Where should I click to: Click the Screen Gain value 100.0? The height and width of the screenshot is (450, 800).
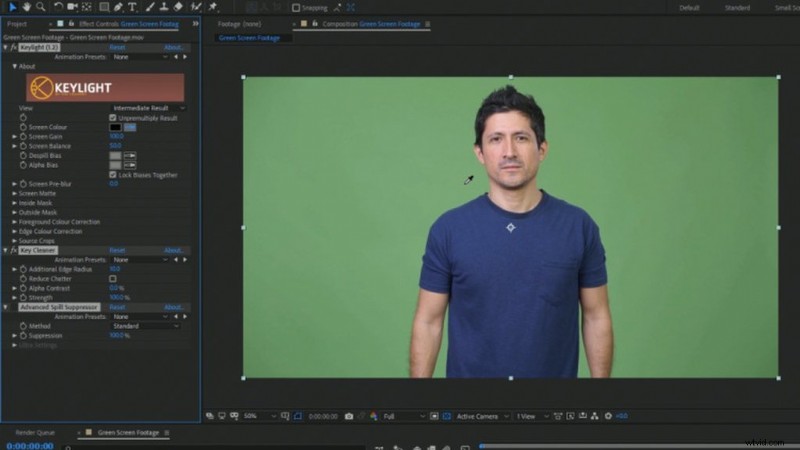116,137
